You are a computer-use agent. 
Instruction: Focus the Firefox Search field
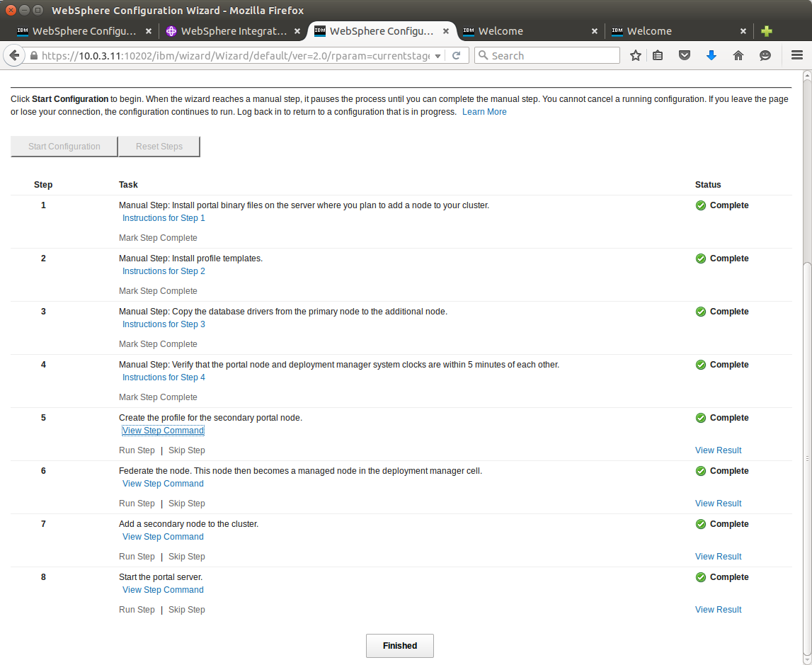click(x=547, y=55)
